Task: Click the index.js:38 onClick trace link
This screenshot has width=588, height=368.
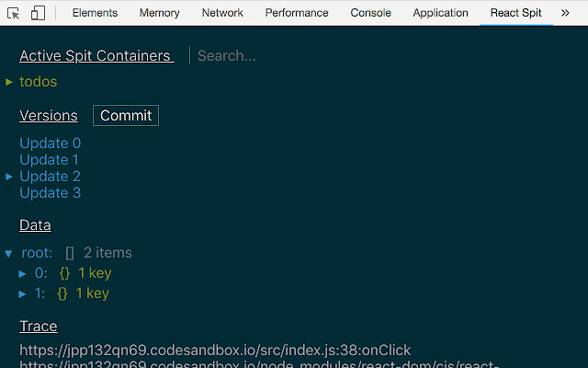Action: [x=215, y=351]
